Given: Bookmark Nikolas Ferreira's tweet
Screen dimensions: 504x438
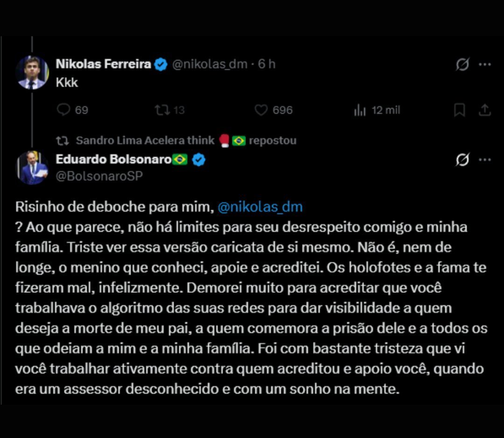Looking at the screenshot, I should tap(460, 110).
